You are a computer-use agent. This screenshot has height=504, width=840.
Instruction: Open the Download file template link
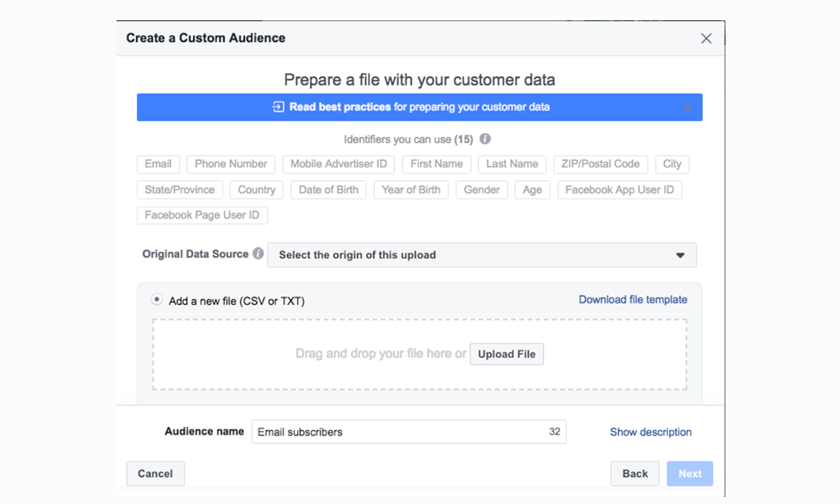[632, 299]
